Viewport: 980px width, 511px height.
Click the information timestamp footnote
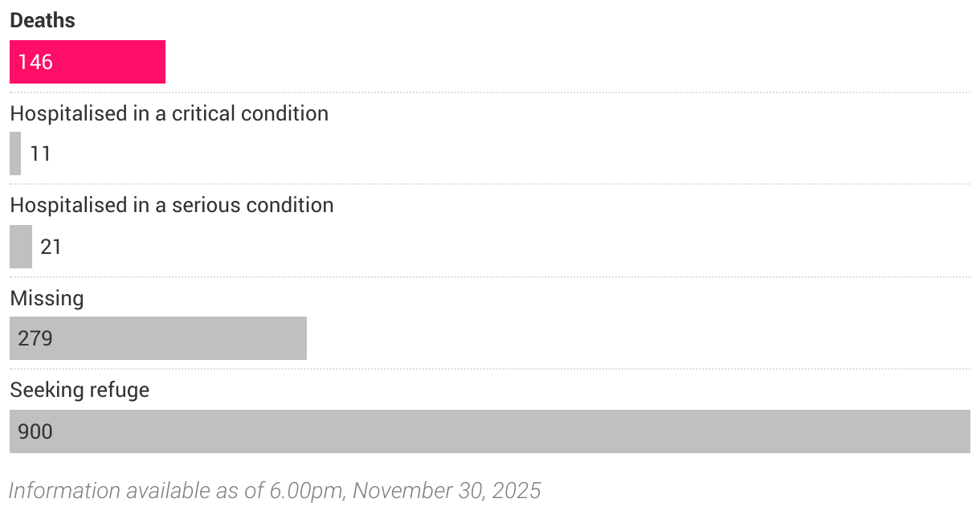(275, 490)
